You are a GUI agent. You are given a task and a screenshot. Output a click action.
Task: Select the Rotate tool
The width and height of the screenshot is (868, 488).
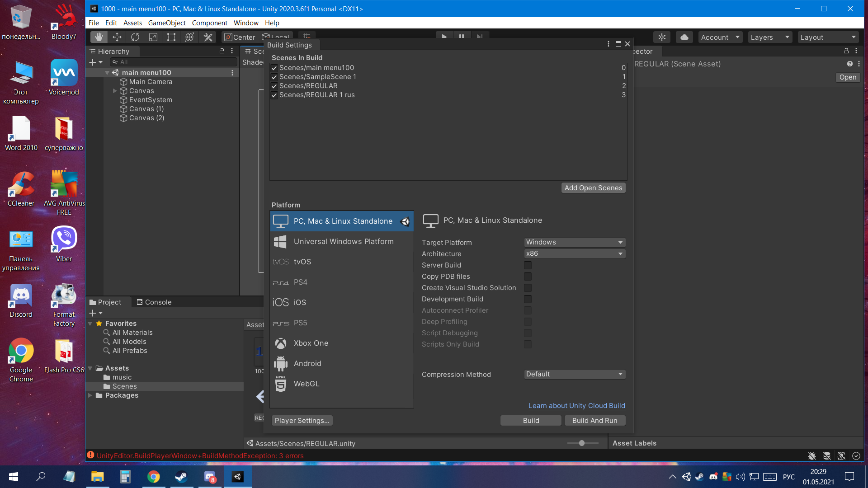135,37
